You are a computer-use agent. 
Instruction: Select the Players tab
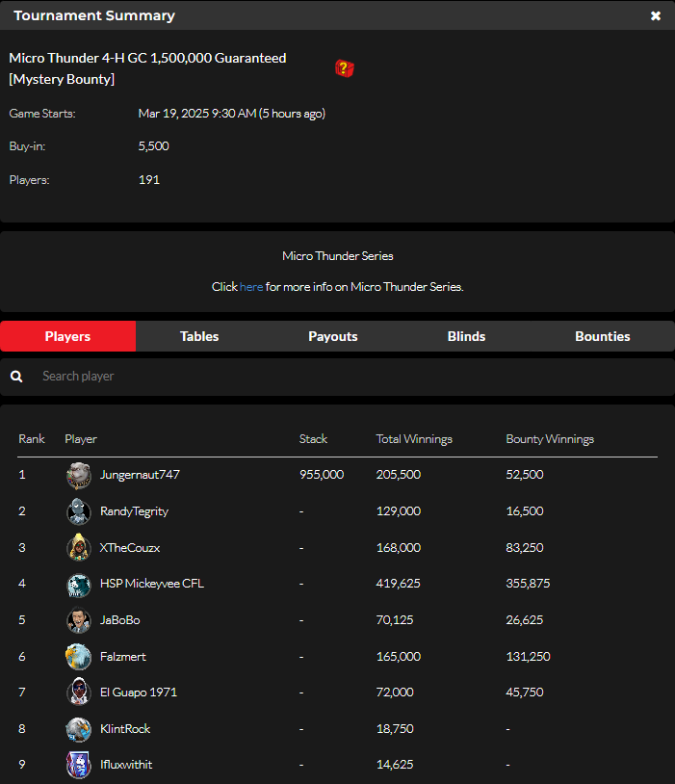tap(67, 336)
